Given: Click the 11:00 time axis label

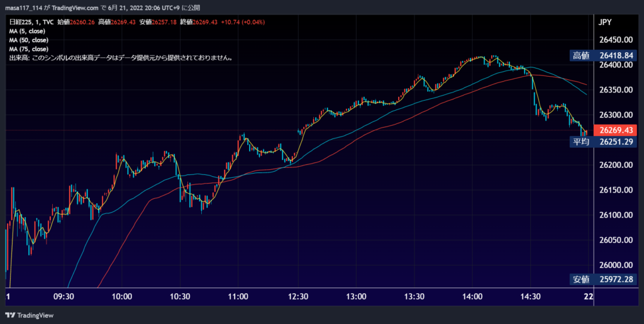Looking at the screenshot, I should click(x=238, y=297).
